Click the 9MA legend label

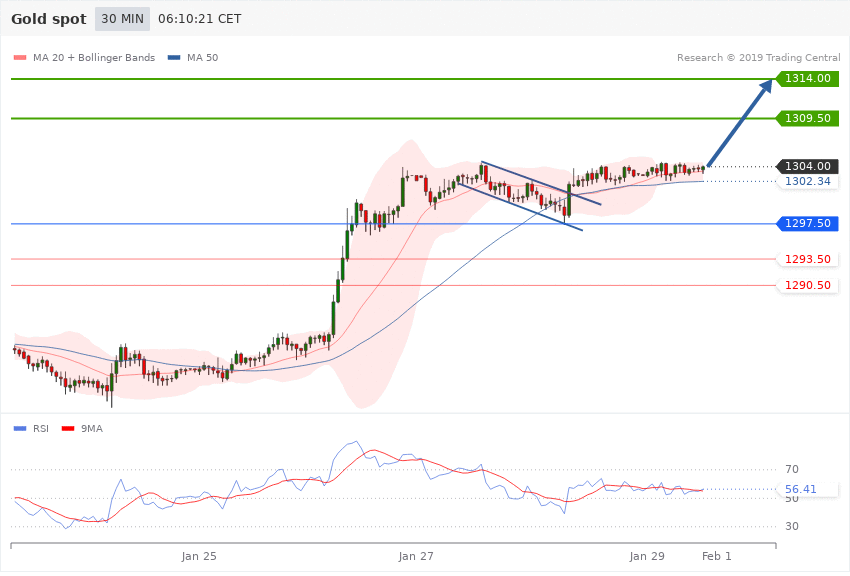(x=92, y=429)
